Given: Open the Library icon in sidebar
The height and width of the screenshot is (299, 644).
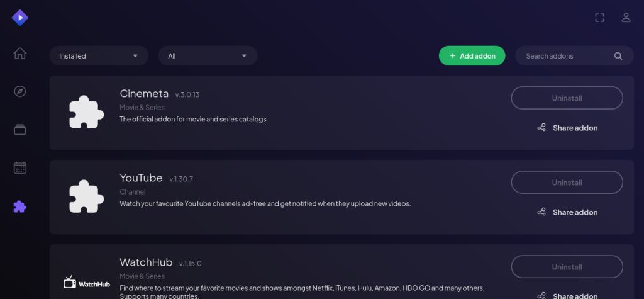Looking at the screenshot, I should [19, 130].
